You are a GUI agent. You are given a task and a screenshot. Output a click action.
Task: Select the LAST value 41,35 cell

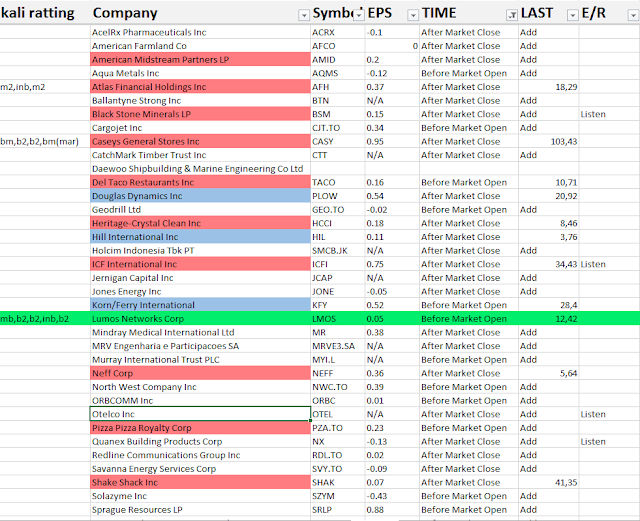(549, 482)
